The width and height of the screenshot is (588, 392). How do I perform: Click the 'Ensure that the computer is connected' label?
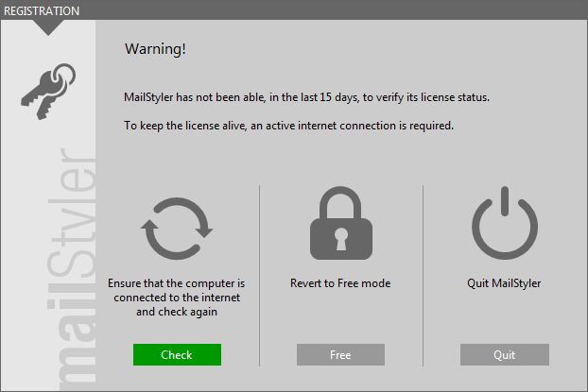[x=176, y=298]
